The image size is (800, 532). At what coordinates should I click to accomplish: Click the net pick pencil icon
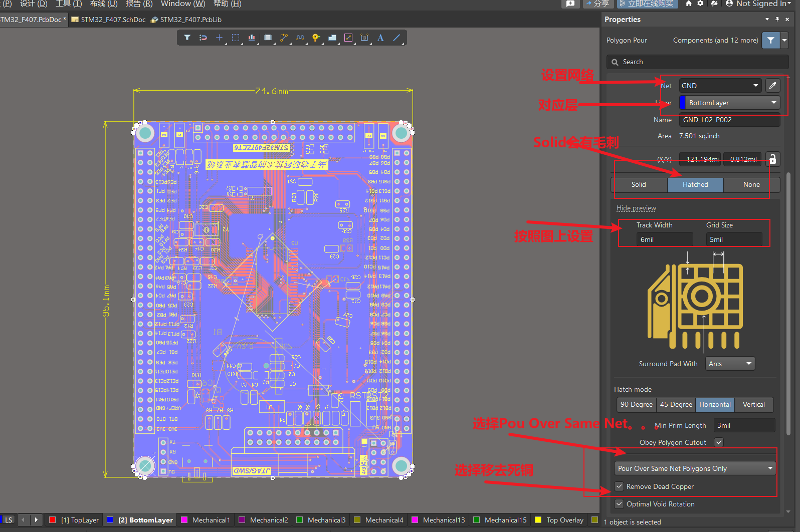point(773,86)
